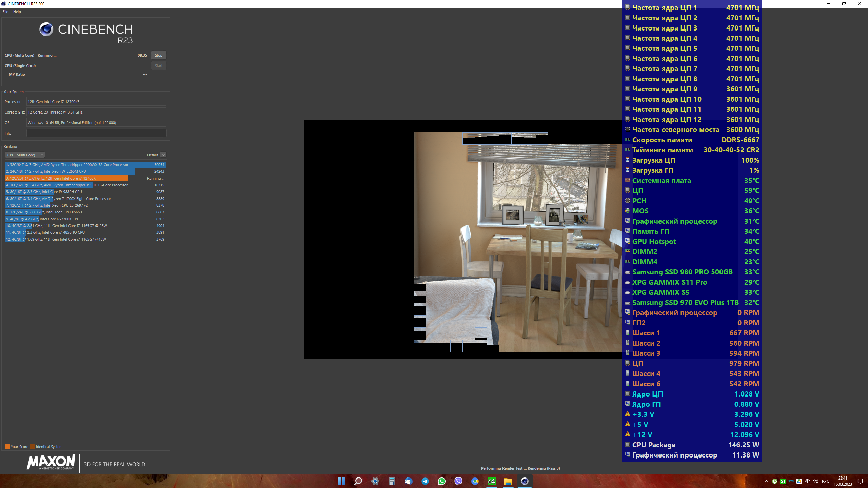Screen dimensions: 868x488
Task: Open Telegram from the taskbar
Action: pos(425,481)
